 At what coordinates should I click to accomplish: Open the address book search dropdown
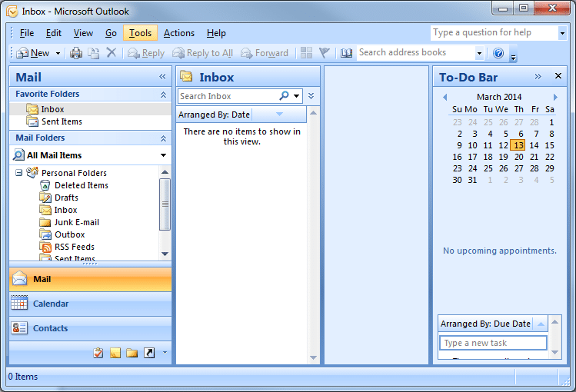click(x=479, y=53)
